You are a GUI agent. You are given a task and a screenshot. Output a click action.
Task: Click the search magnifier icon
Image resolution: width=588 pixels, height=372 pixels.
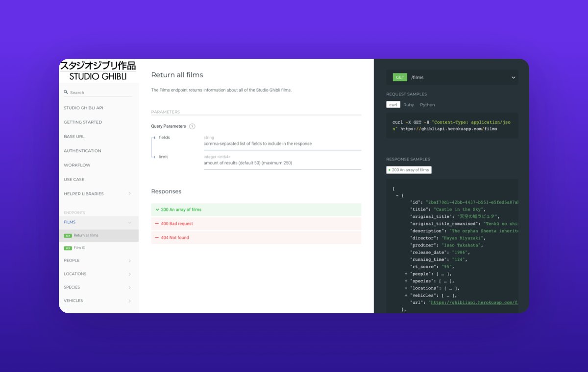tap(66, 92)
